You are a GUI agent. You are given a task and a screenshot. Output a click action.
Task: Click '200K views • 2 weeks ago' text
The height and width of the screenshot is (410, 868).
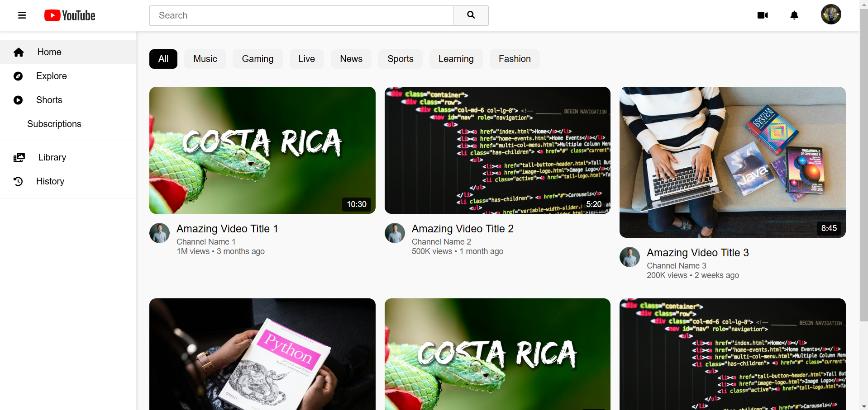pos(693,275)
